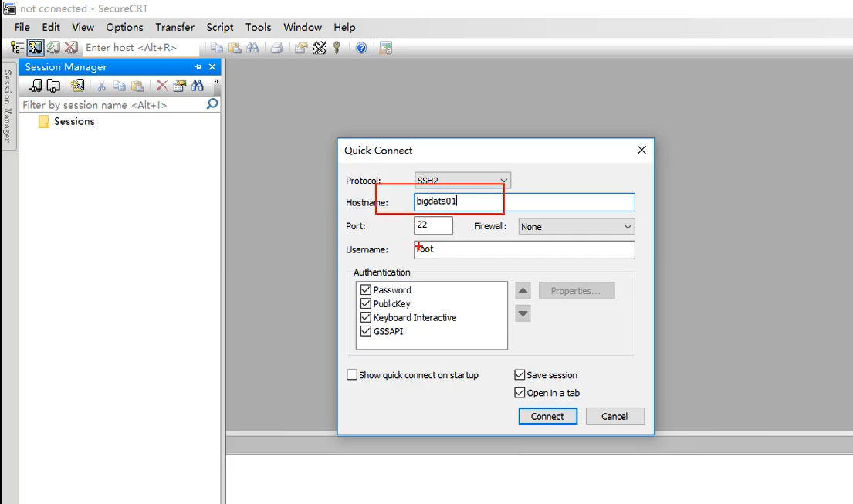Click the binoculars Find icon in Session Manager
Screen dimensions: 853x504
coord(197,85)
